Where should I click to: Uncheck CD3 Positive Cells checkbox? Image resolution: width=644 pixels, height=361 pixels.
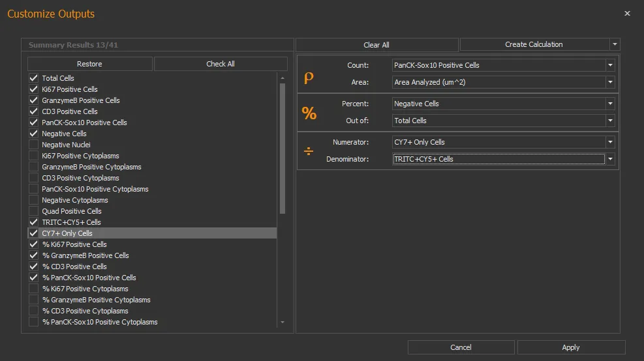(x=34, y=111)
